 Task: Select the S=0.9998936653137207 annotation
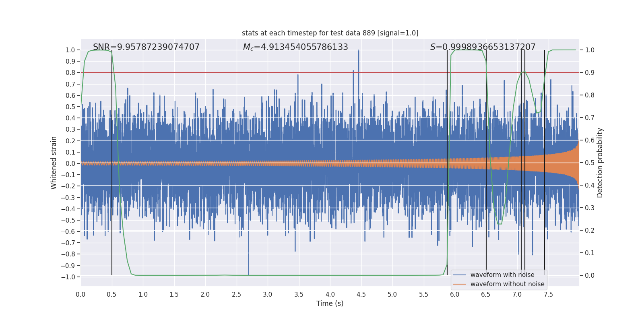click(483, 47)
